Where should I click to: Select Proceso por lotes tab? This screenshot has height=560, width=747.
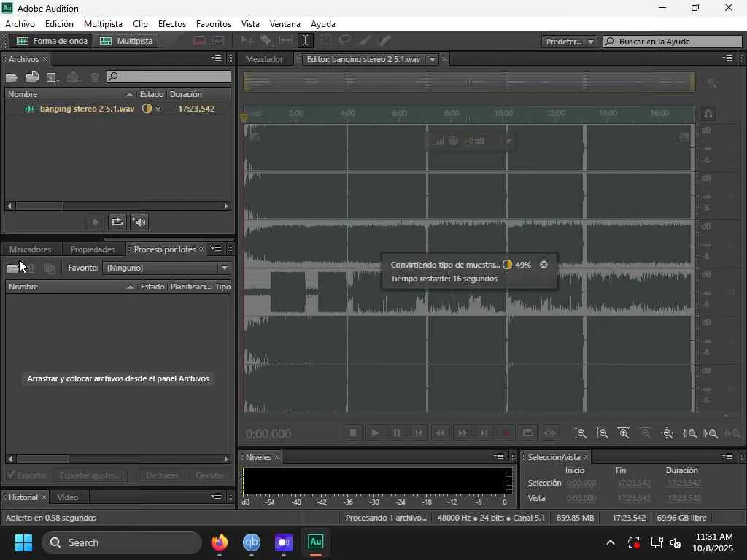(165, 249)
